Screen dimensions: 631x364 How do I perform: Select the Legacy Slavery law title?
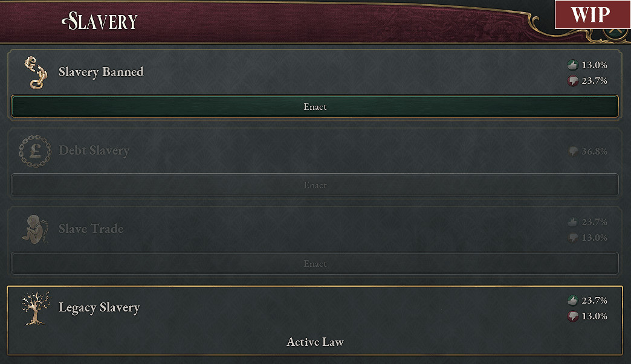[x=99, y=307]
